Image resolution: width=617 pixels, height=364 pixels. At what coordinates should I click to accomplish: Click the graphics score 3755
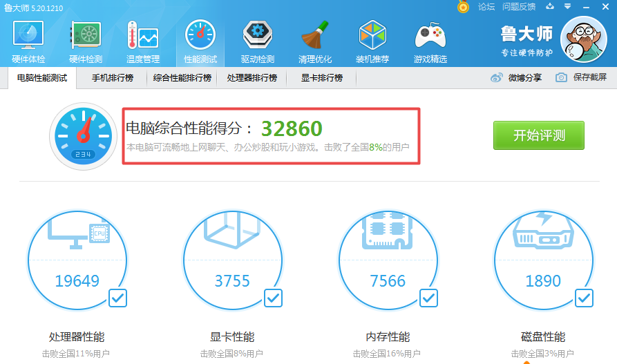232,281
